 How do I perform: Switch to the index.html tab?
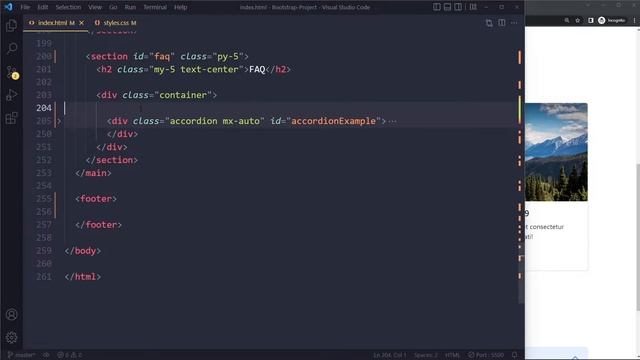click(x=56, y=23)
